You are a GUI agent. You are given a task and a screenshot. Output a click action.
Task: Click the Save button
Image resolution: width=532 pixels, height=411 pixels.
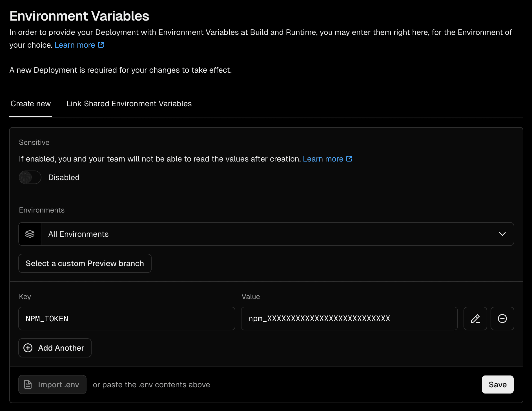[x=497, y=385]
